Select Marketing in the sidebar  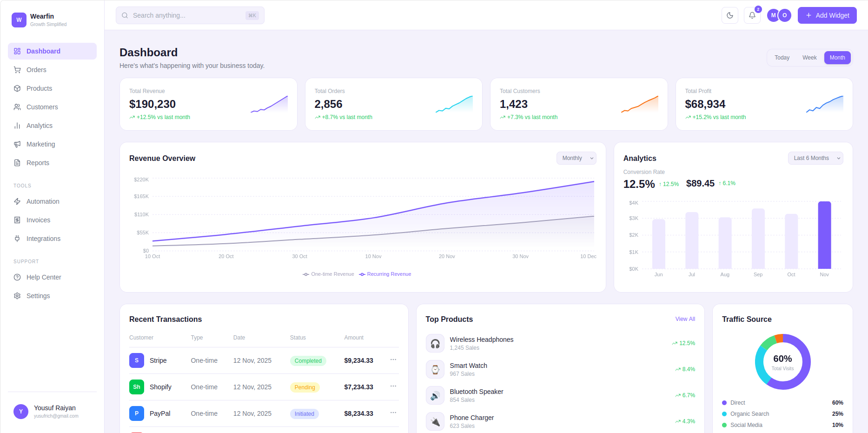point(52,144)
